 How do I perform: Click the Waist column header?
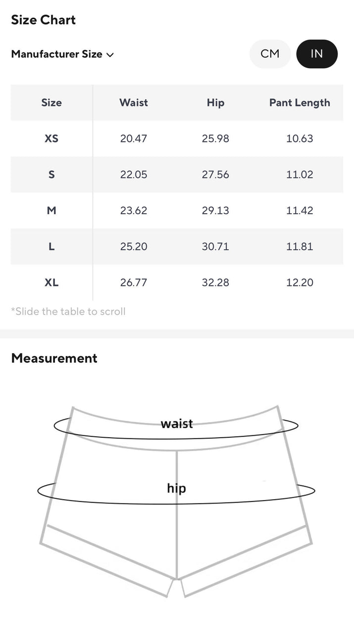(134, 103)
